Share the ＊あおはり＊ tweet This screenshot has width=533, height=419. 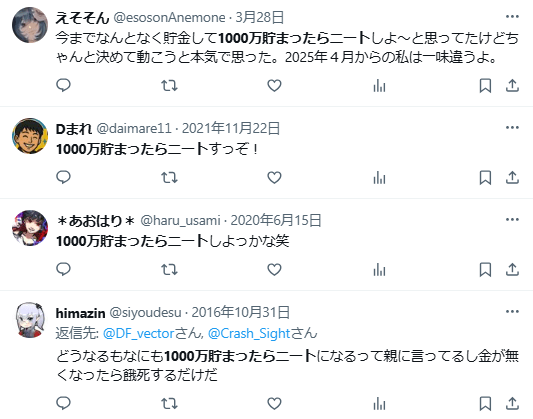[512, 269]
